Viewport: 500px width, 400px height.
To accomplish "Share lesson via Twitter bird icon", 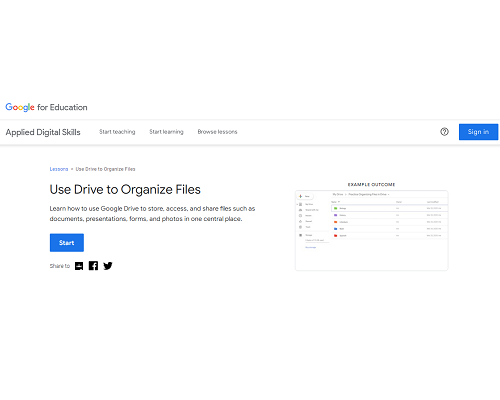I will click(108, 266).
